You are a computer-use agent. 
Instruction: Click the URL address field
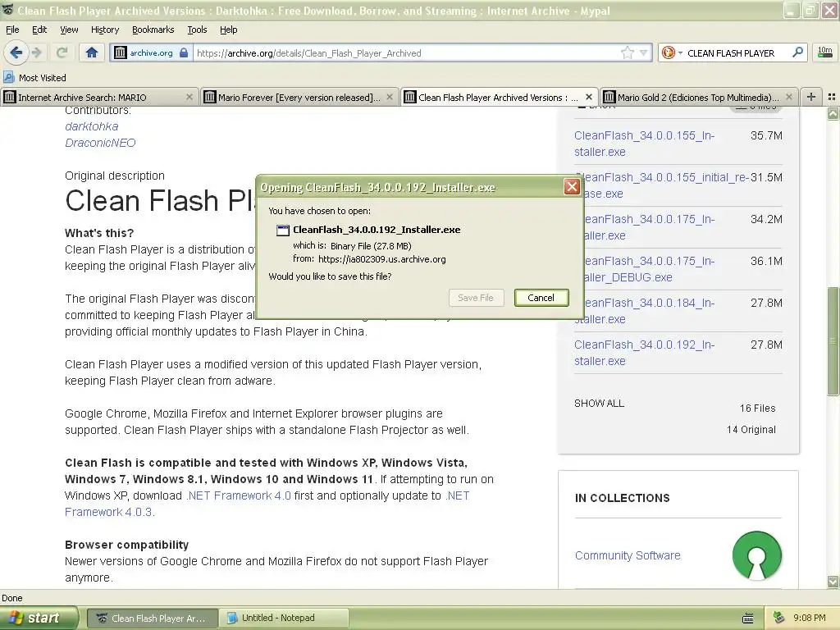pyautogui.click(x=407, y=52)
